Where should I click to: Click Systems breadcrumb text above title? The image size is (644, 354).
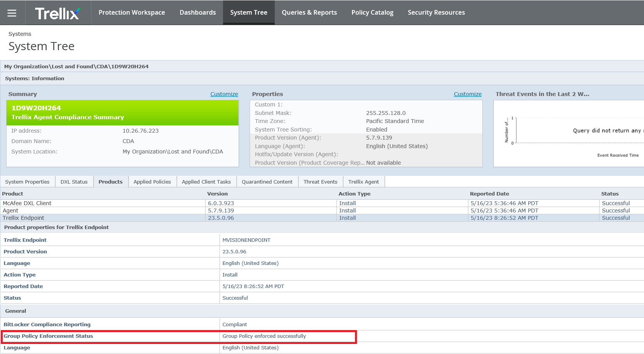(x=20, y=34)
